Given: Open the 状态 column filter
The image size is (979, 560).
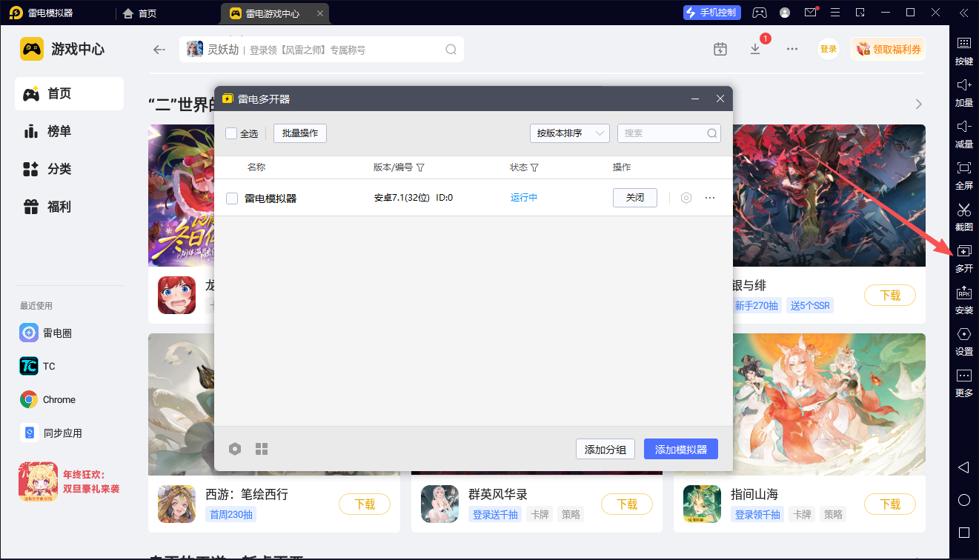Looking at the screenshot, I should (534, 168).
